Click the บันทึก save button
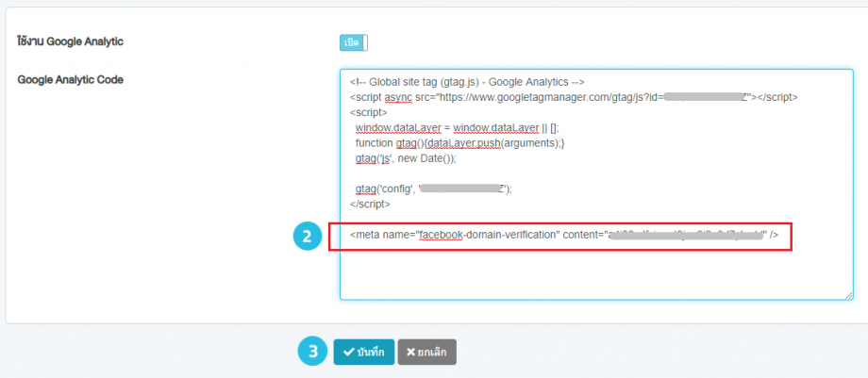 click(x=363, y=352)
